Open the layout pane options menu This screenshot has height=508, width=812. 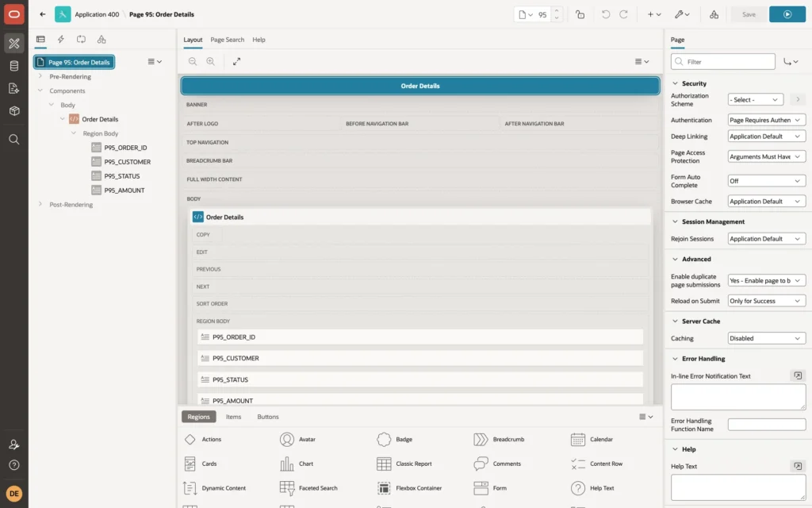click(x=642, y=61)
